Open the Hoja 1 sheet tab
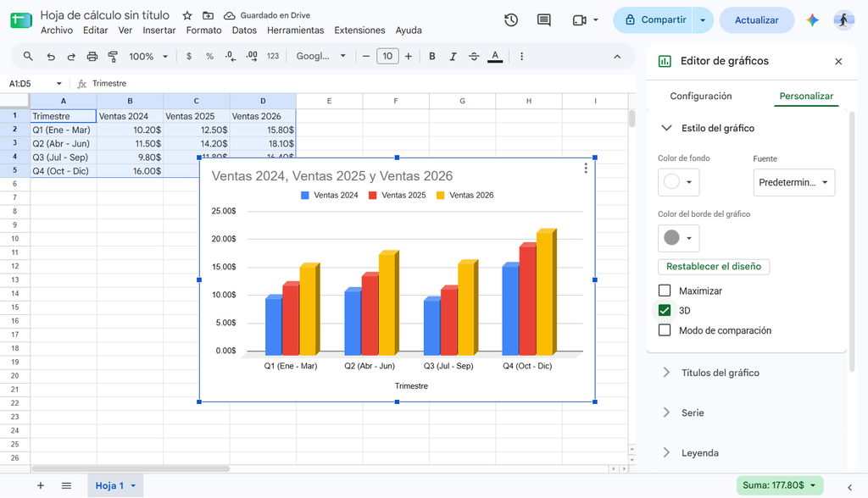 coord(115,485)
